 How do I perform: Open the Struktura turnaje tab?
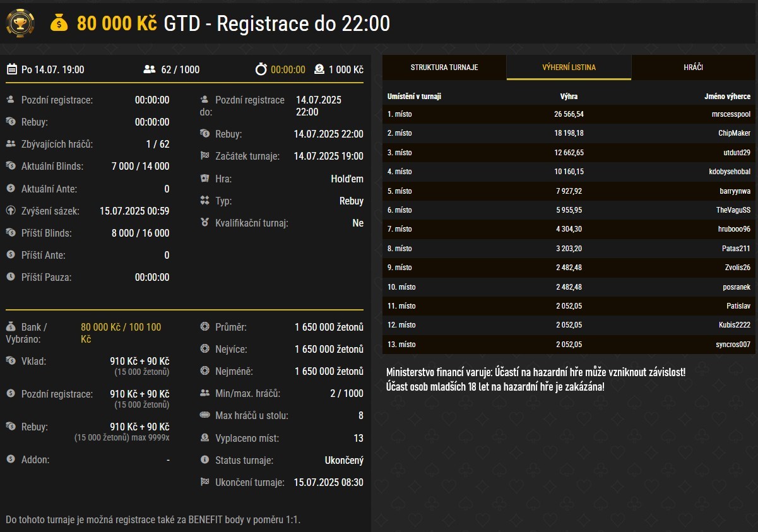444,68
